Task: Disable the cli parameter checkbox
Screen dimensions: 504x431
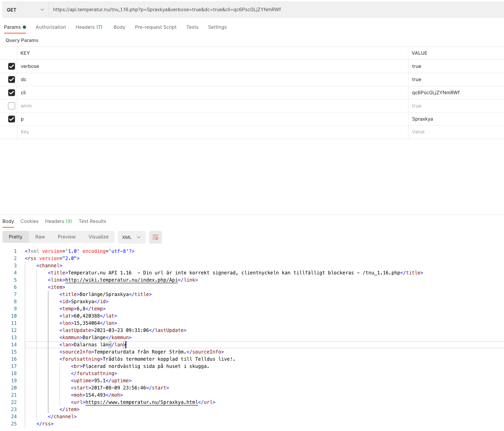Action: (12, 93)
